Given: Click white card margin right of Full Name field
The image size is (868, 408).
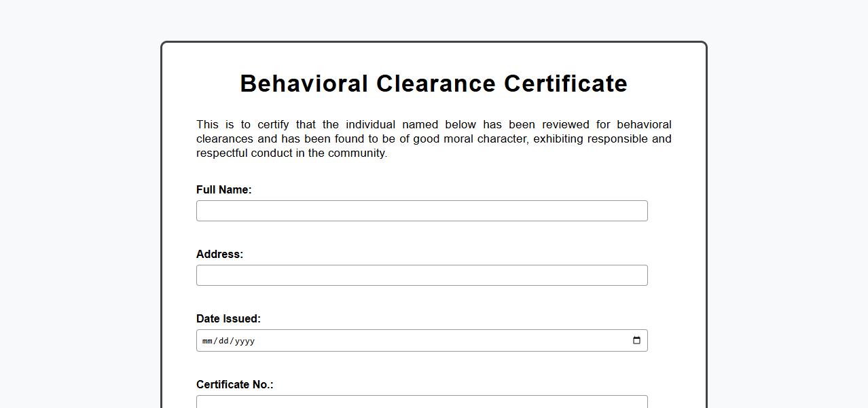Looking at the screenshot, I should [x=676, y=211].
